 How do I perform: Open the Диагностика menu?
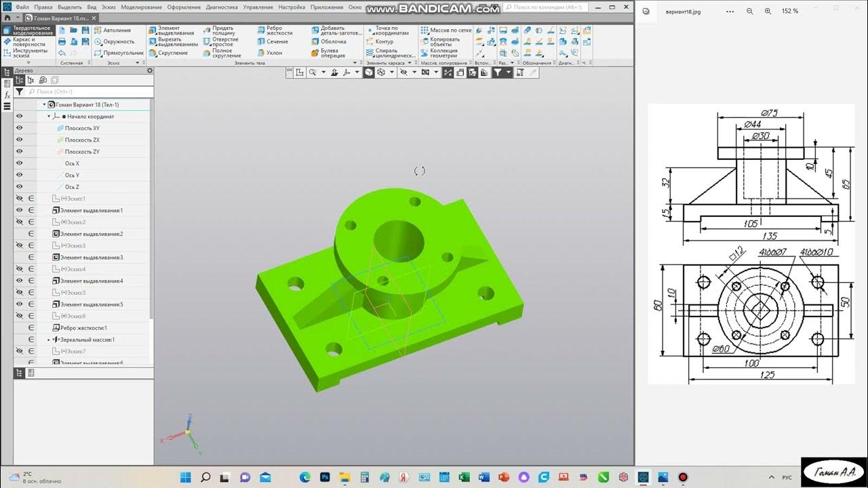click(x=222, y=7)
